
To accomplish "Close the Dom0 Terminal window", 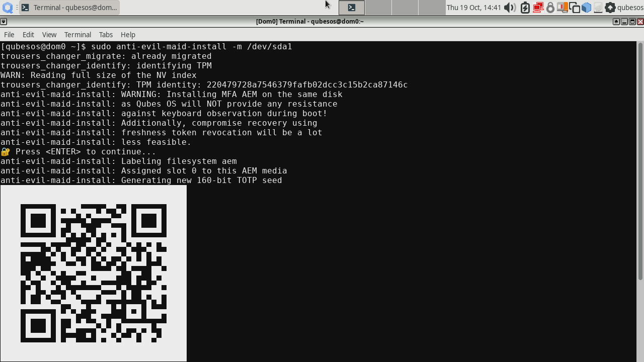I will coord(640,21).
